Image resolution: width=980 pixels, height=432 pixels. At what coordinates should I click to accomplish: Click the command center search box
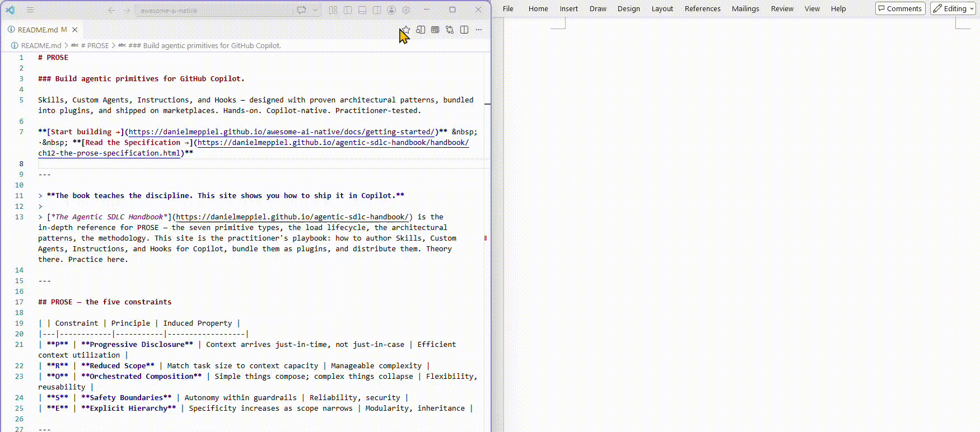(x=214, y=10)
